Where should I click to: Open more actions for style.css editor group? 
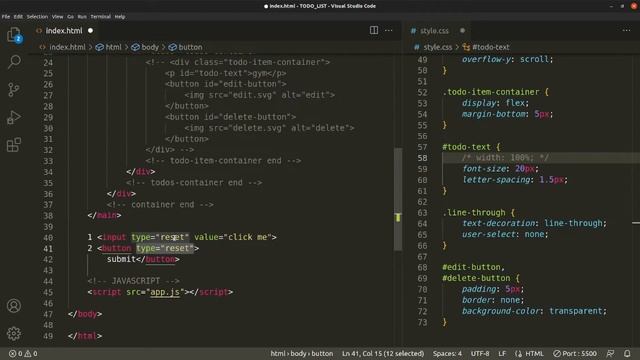coord(627,30)
